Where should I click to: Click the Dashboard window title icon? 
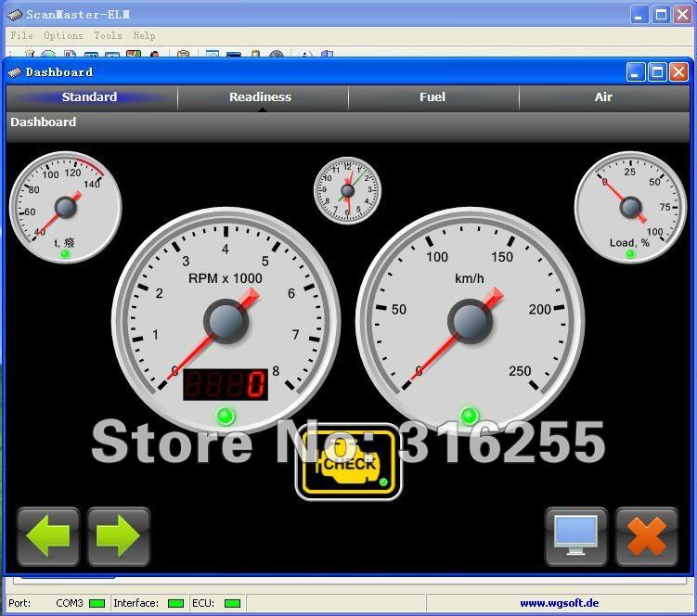coord(15,72)
